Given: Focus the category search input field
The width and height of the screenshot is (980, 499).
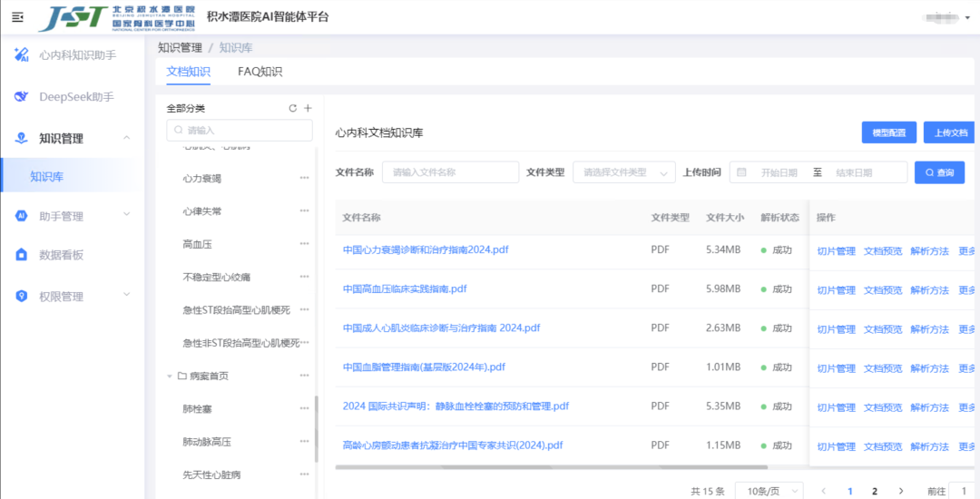Looking at the screenshot, I should point(240,130).
